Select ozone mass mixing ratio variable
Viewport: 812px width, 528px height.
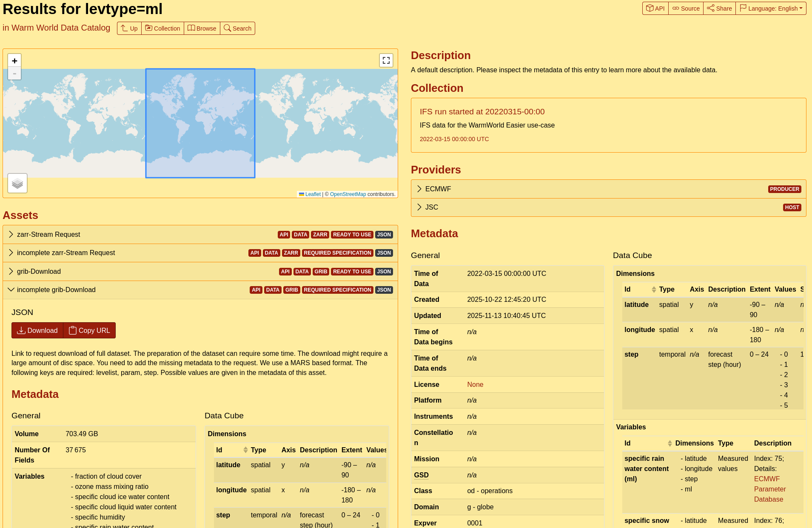111,487
